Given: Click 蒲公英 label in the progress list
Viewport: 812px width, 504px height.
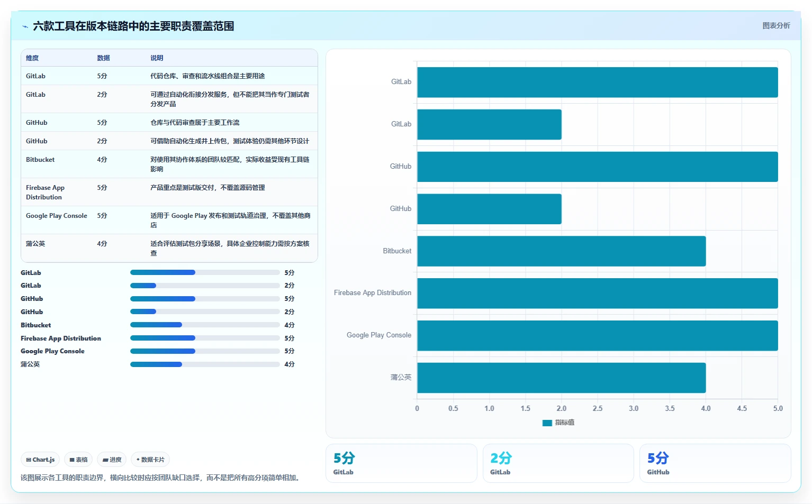Looking at the screenshot, I should (30, 364).
